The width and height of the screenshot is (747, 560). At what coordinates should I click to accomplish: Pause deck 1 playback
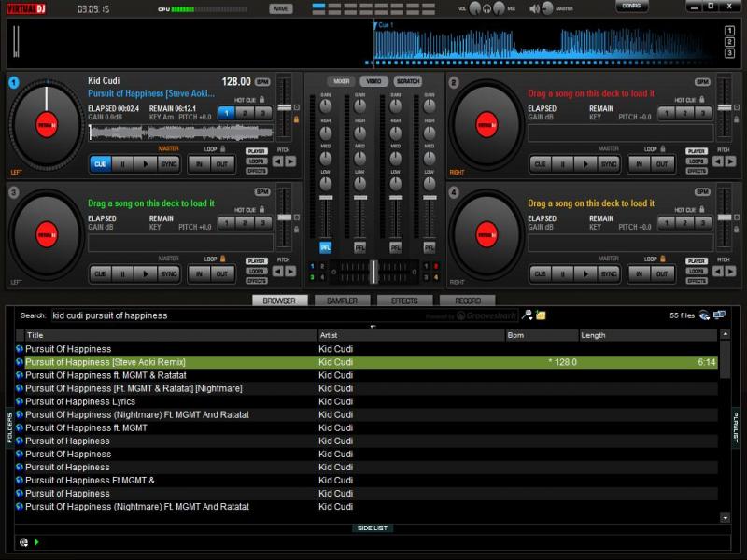coord(123,164)
